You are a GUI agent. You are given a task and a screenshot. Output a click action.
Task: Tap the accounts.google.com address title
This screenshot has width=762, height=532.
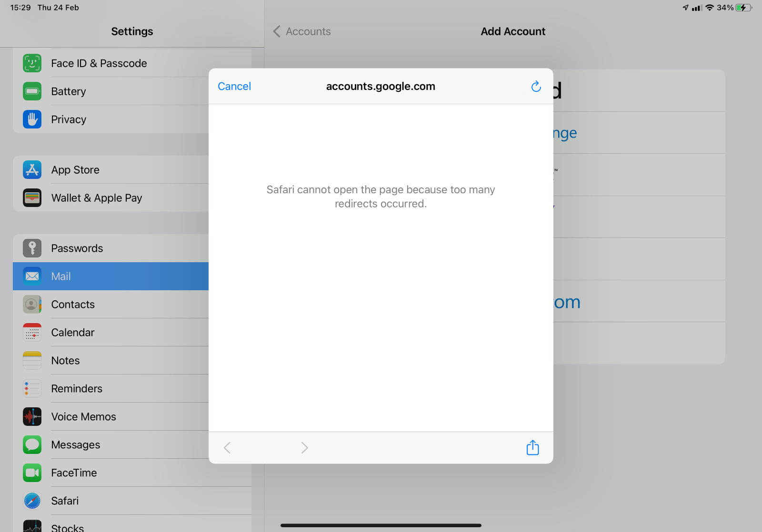pos(381,86)
